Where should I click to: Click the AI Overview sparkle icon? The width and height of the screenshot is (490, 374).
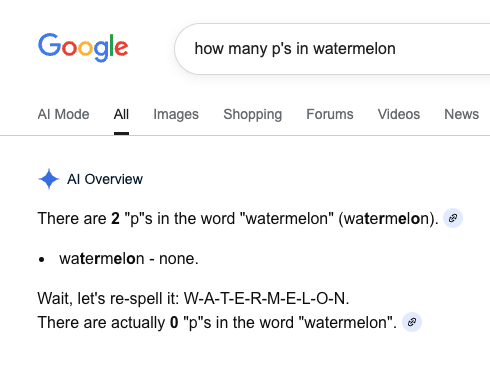49,179
